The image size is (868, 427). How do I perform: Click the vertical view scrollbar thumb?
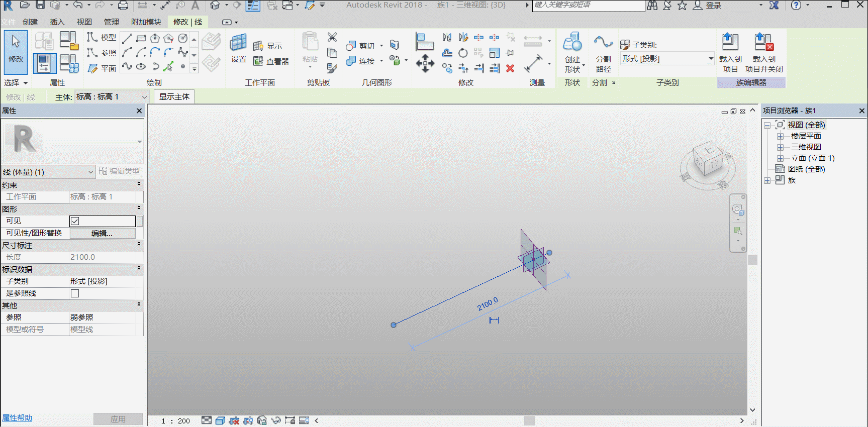point(752,260)
